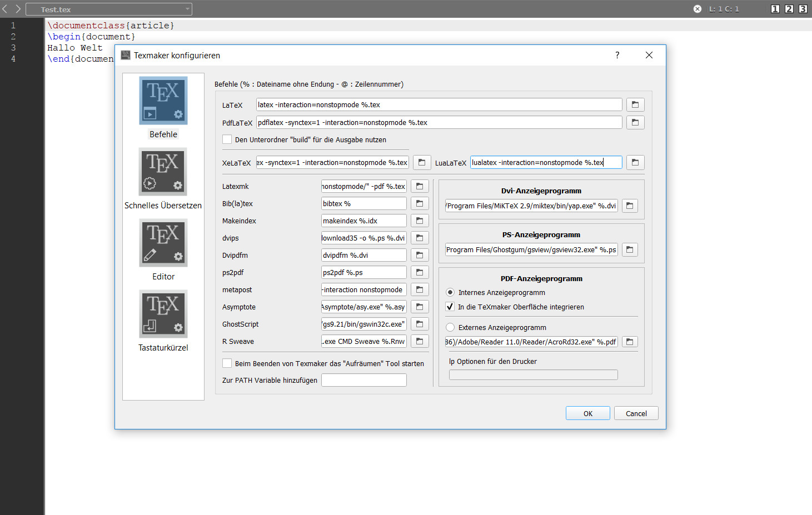Edit the GhostScript path field
This screenshot has width=812, height=515.
pos(364,324)
